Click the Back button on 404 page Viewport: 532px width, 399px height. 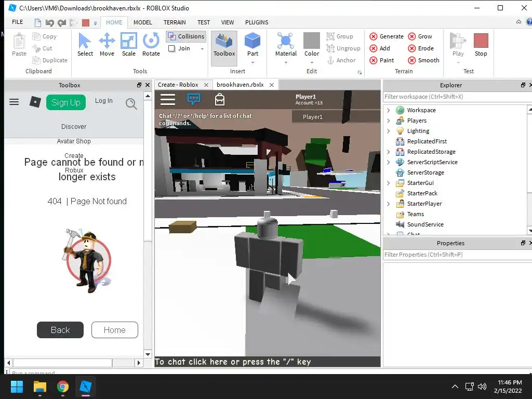click(x=60, y=330)
